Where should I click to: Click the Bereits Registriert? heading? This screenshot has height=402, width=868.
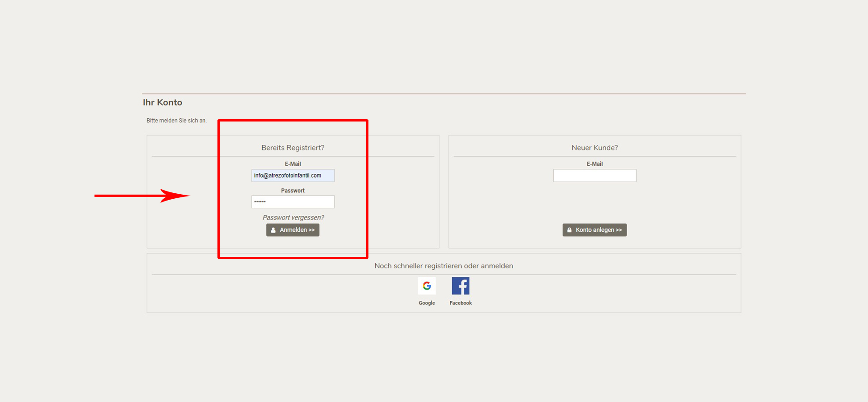(x=292, y=148)
